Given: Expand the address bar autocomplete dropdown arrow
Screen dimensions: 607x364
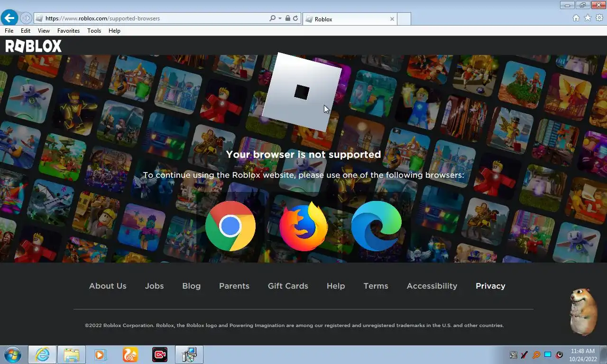Looking at the screenshot, I should [x=280, y=18].
